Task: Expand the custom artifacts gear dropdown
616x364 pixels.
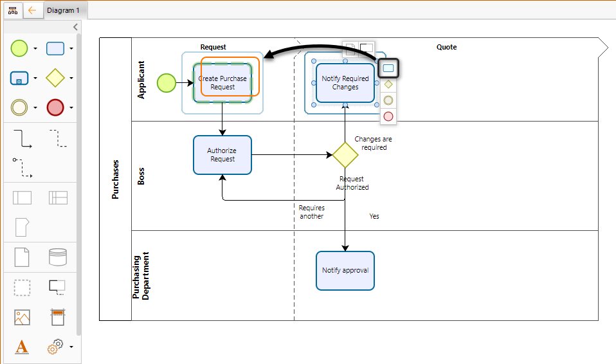Action: tap(71, 347)
